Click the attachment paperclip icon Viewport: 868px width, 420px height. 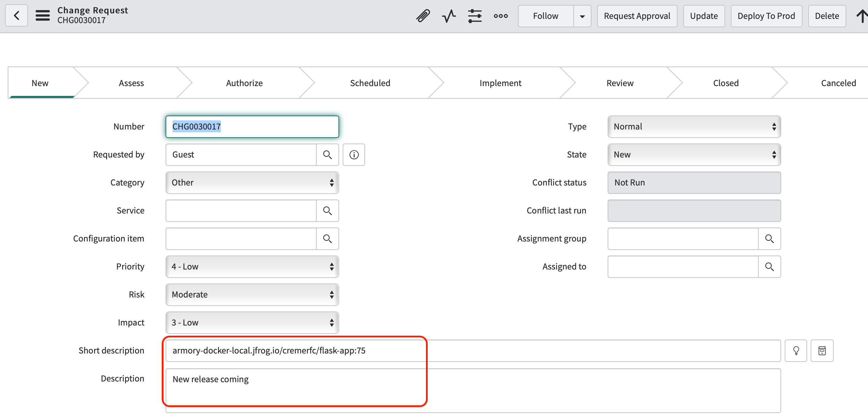pyautogui.click(x=423, y=16)
